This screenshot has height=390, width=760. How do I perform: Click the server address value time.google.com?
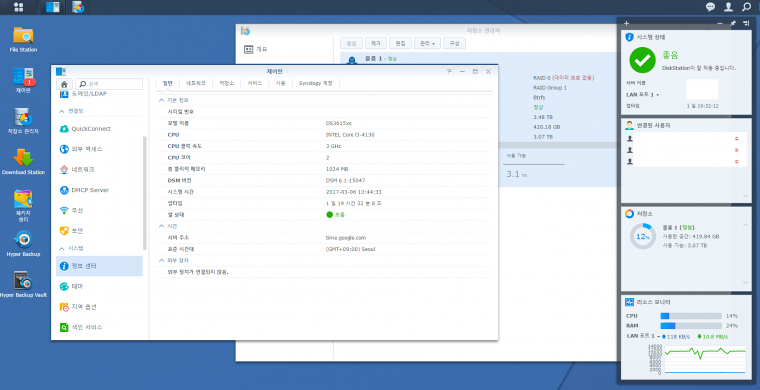346,238
